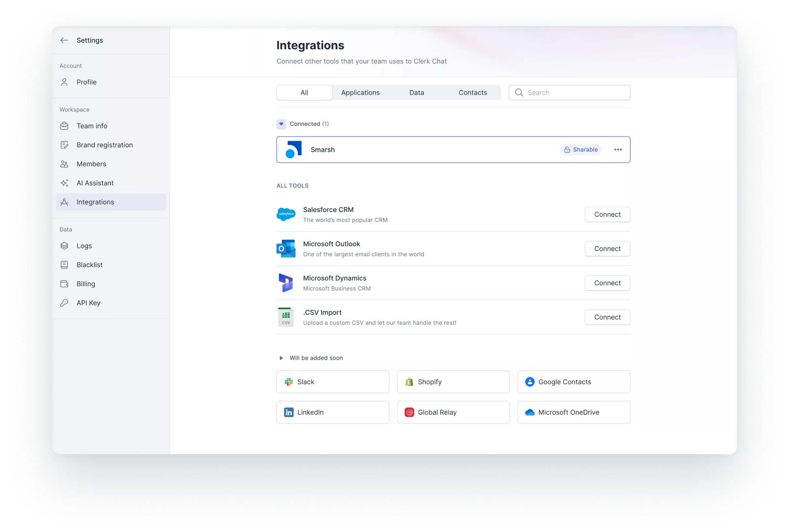Open Logs in the sidebar
Image resolution: width=789 pixels, height=532 pixels.
111,246
